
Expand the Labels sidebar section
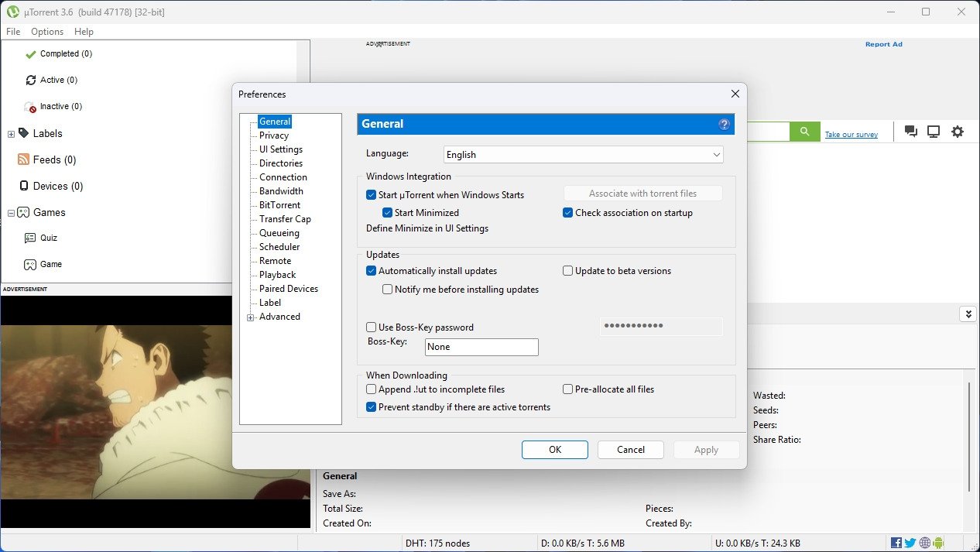11,134
